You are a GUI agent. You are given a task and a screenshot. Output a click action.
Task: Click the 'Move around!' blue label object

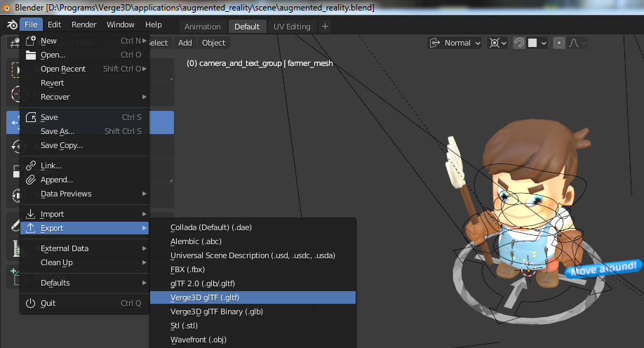click(603, 268)
